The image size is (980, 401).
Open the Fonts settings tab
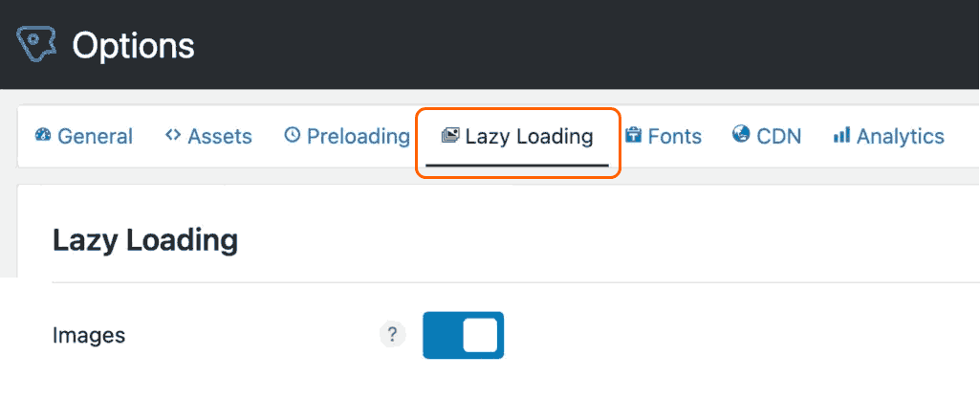[675, 136]
